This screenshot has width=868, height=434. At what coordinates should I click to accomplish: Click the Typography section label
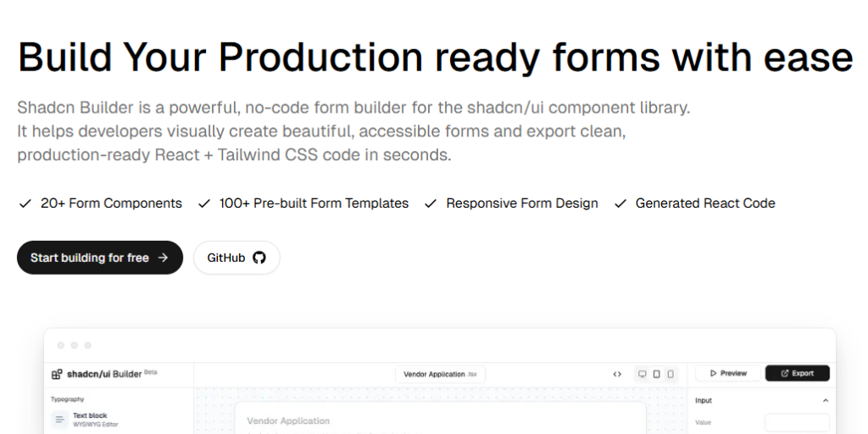pyautogui.click(x=68, y=399)
